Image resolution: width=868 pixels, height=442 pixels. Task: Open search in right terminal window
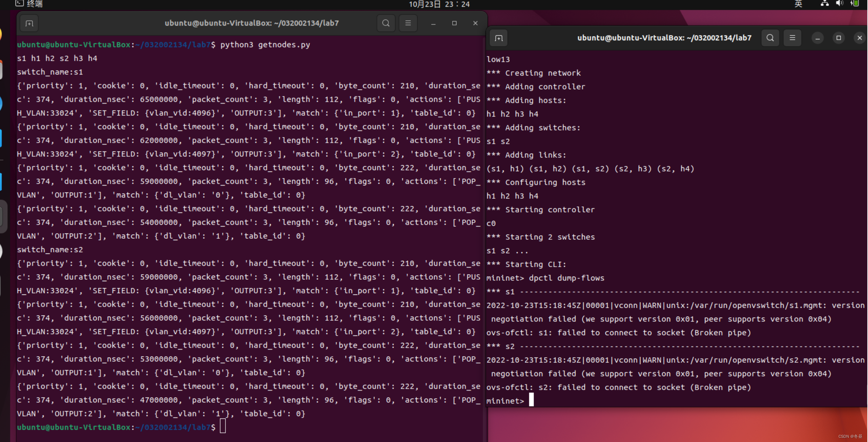[770, 38]
